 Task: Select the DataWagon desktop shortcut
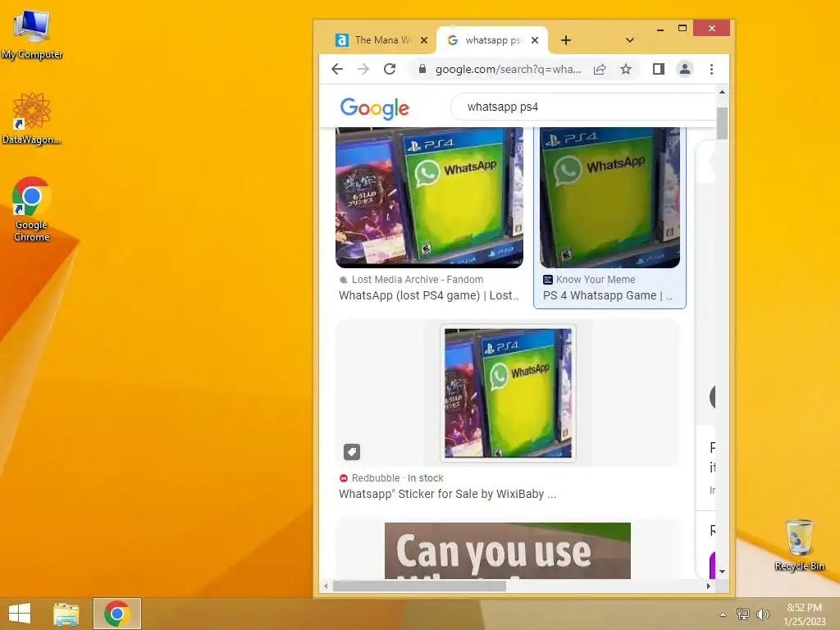point(32,118)
